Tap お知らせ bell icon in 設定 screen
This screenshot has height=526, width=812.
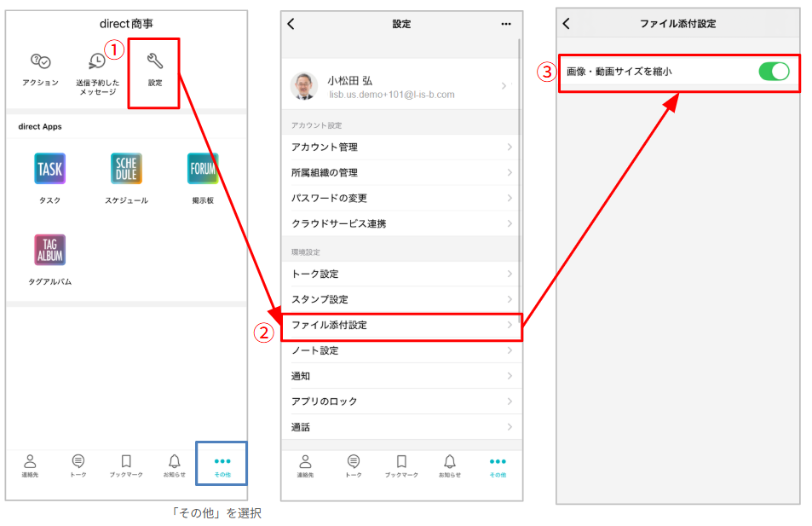[x=450, y=461]
